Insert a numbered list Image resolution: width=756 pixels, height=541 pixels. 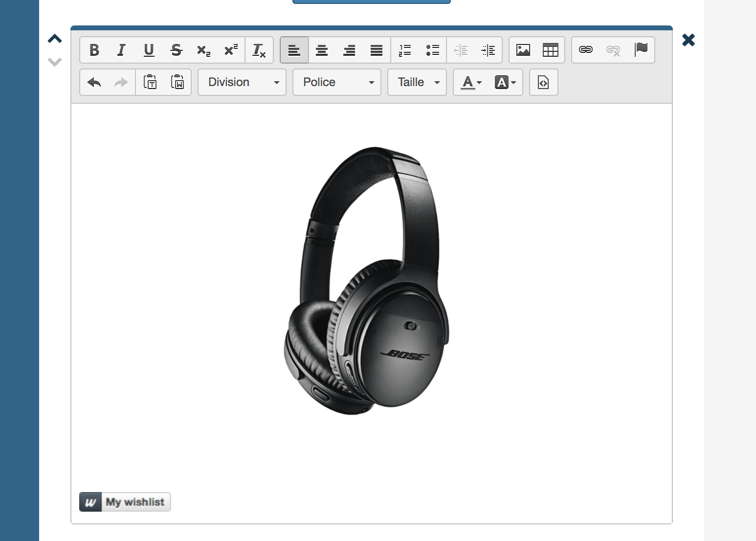(405, 50)
